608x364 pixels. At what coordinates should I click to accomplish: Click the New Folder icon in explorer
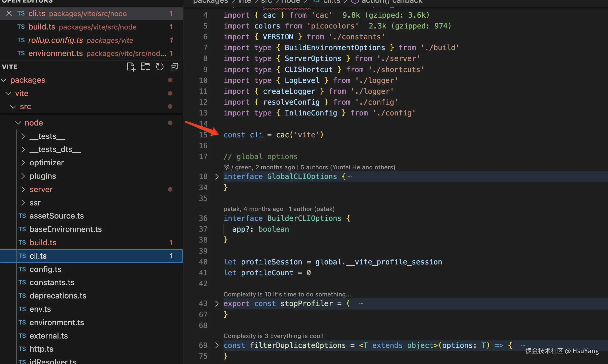[145, 67]
